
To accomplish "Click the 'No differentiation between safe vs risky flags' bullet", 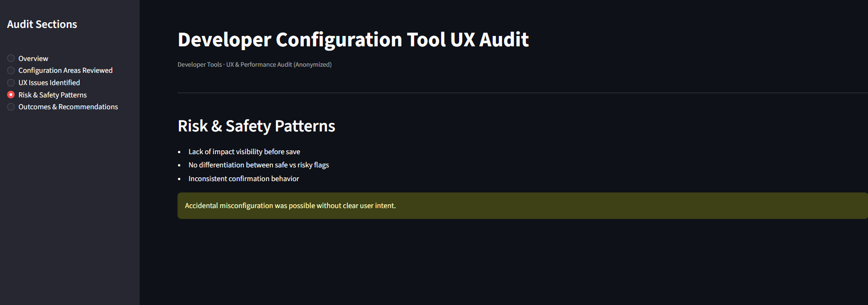I will tap(258, 165).
